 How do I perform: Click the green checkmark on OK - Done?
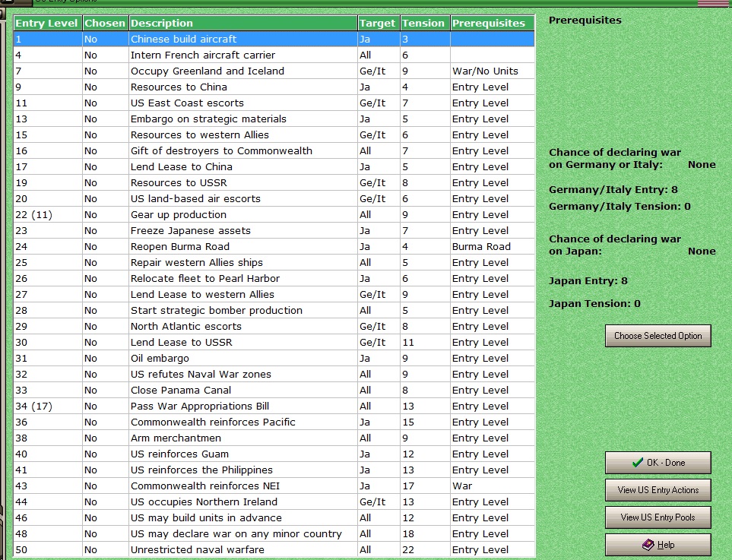pyautogui.click(x=637, y=463)
